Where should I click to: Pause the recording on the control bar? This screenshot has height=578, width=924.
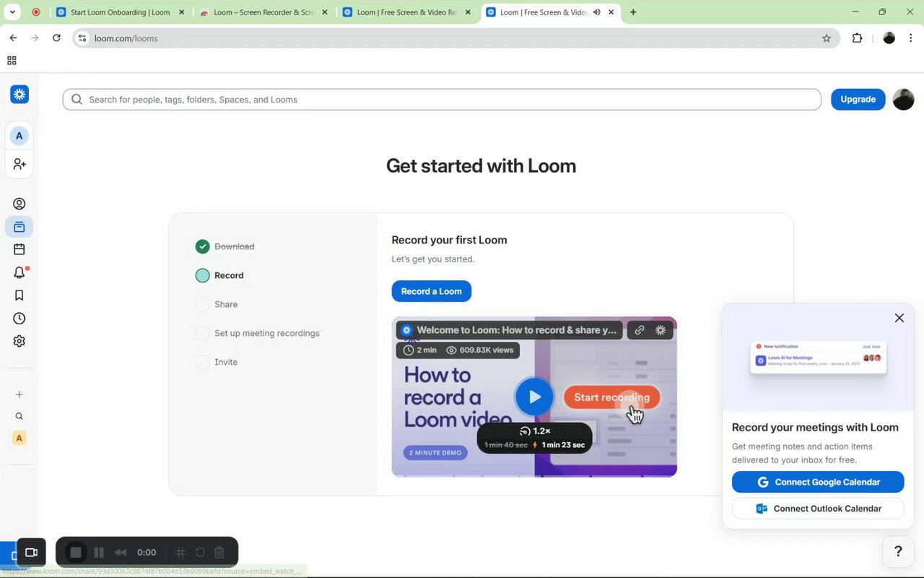99,553
